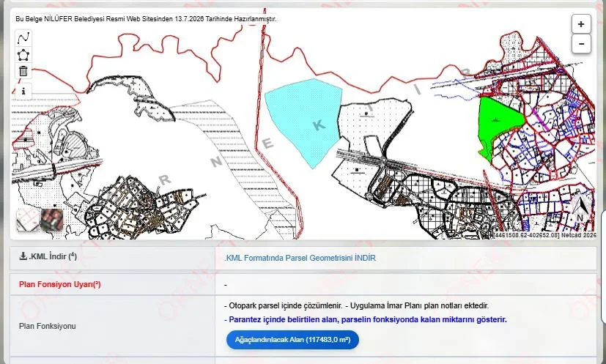The image size is (606, 364).
Task: Delete drawings with the trash icon
Action: pyautogui.click(x=23, y=72)
